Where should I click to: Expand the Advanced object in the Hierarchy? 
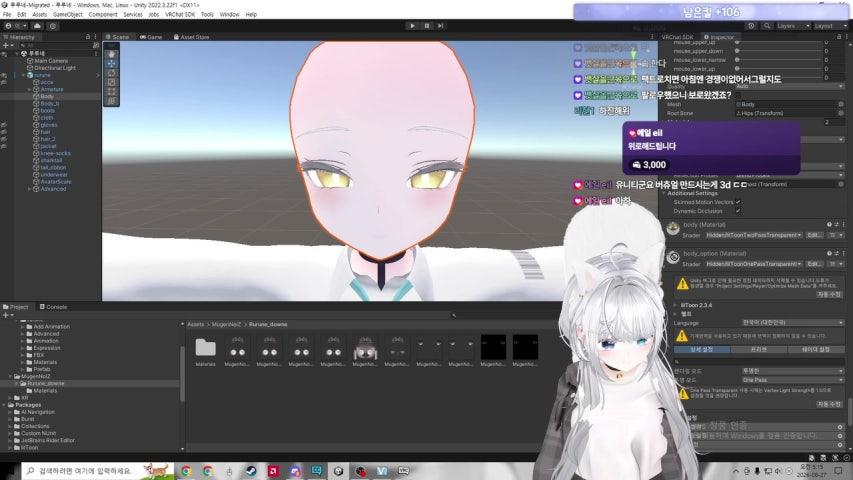30,189
